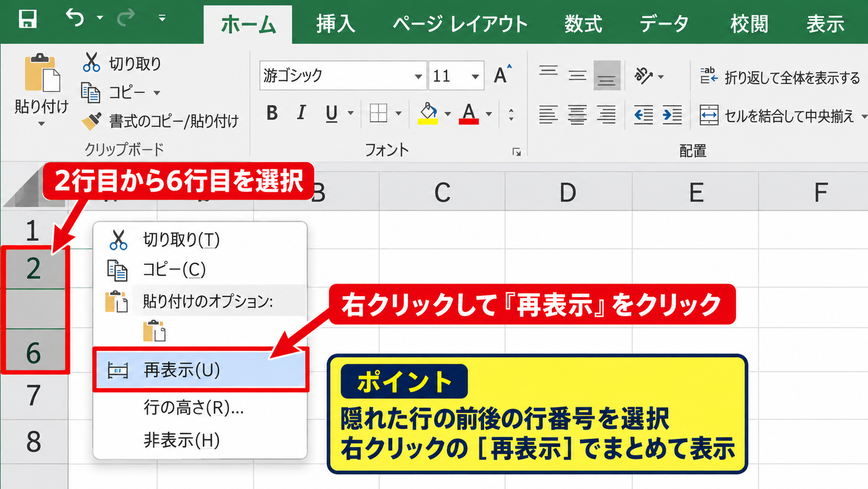Expand the underline style dropdown arrow
Viewport: 868px width, 489px height.
[351, 113]
